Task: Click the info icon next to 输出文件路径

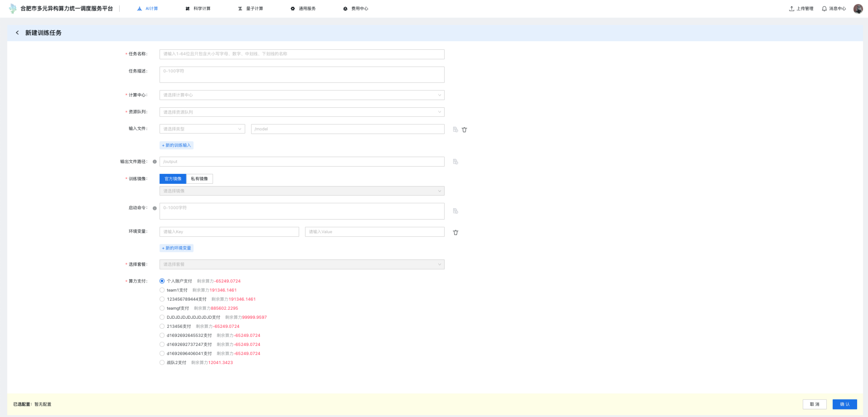Action: [155, 162]
